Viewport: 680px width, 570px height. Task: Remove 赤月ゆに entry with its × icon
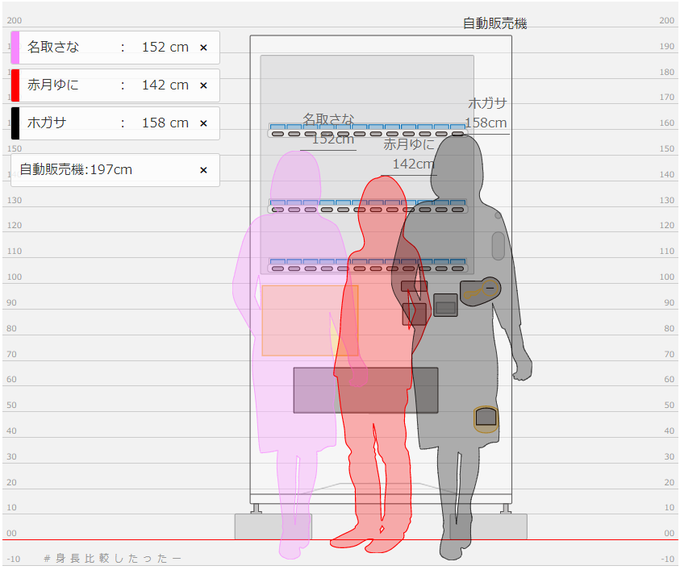pyautogui.click(x=203, y=85)
